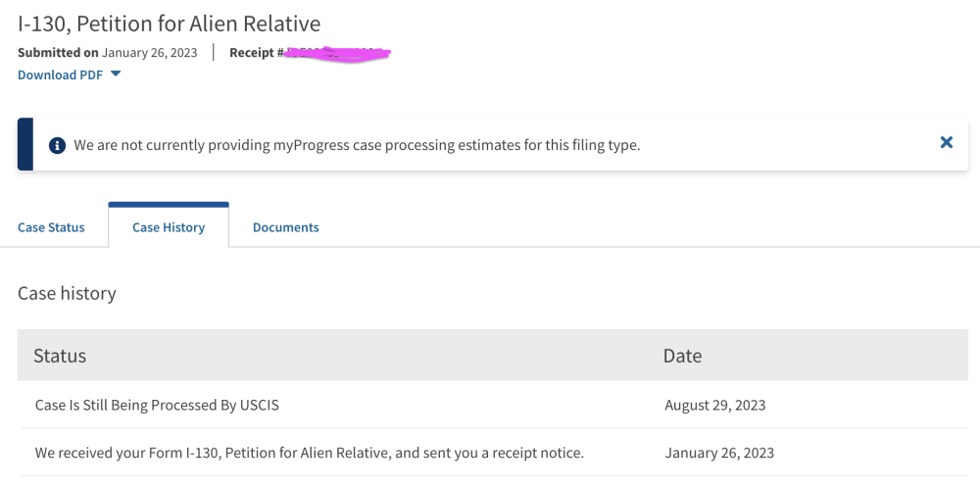Click the I-130 Petition for Alien Relative title

pyautogui.click(x=169, y=23)
